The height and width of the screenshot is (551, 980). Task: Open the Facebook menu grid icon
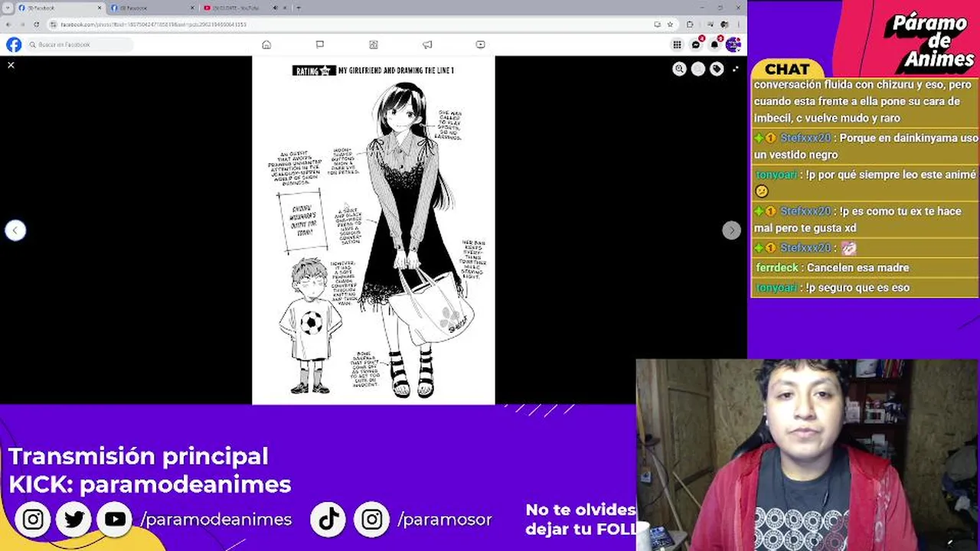point(677,44)
